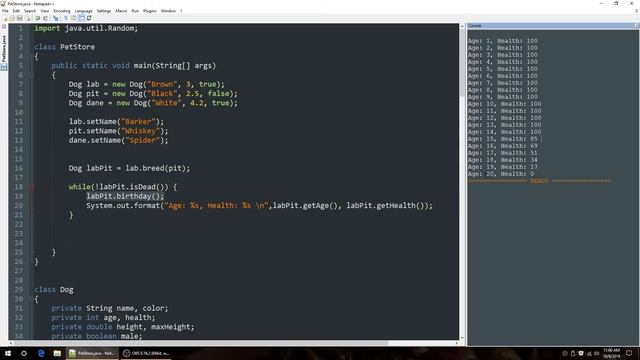Screen dimensions: 640x360
Task: Open the Macro menu
Action: [121, 11]
